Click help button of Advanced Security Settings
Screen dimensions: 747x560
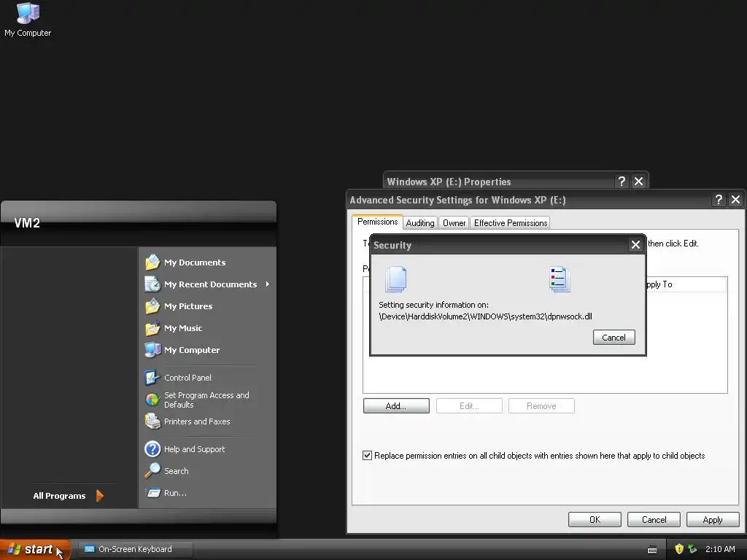[719, 200]
